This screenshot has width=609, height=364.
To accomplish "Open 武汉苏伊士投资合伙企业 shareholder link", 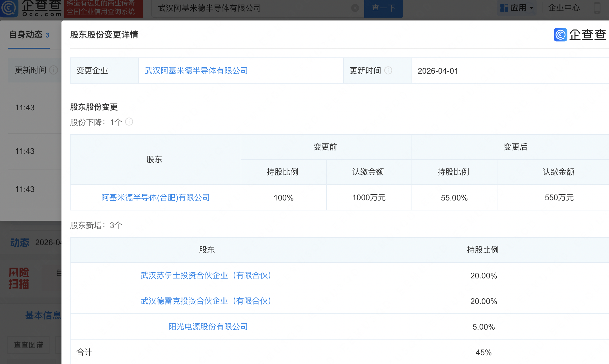I will click(x=206, y=275).
